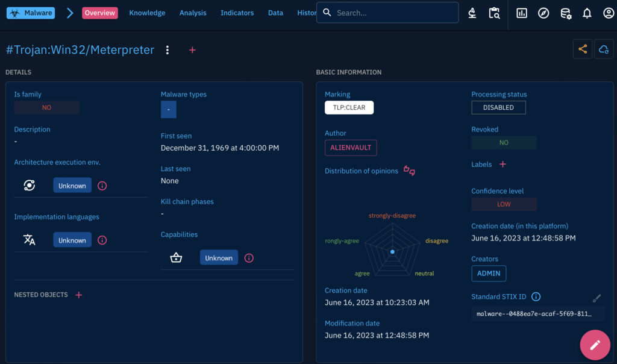This screenshot has width=617, height=364.
Task: Click the info icon next to Capabilities Unknown
Action: 249,258
